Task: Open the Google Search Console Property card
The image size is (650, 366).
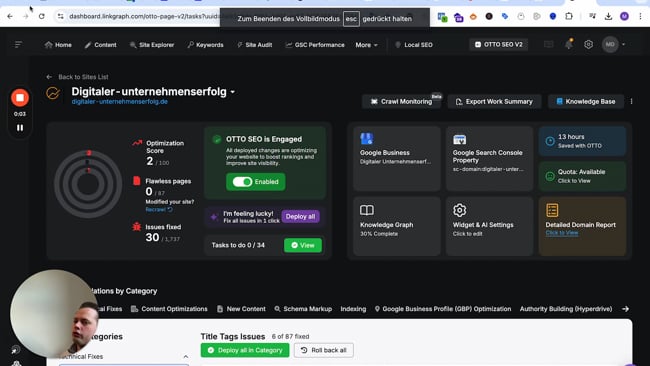Action: tap(489, 159)
